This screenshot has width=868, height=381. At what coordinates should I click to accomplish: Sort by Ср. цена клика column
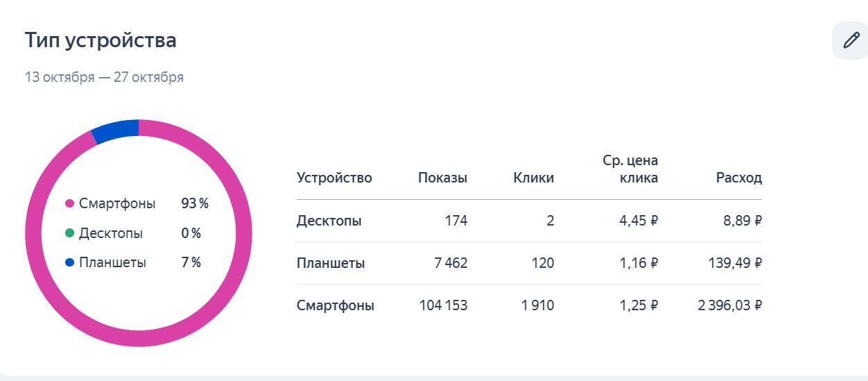[x=630, y=169]
